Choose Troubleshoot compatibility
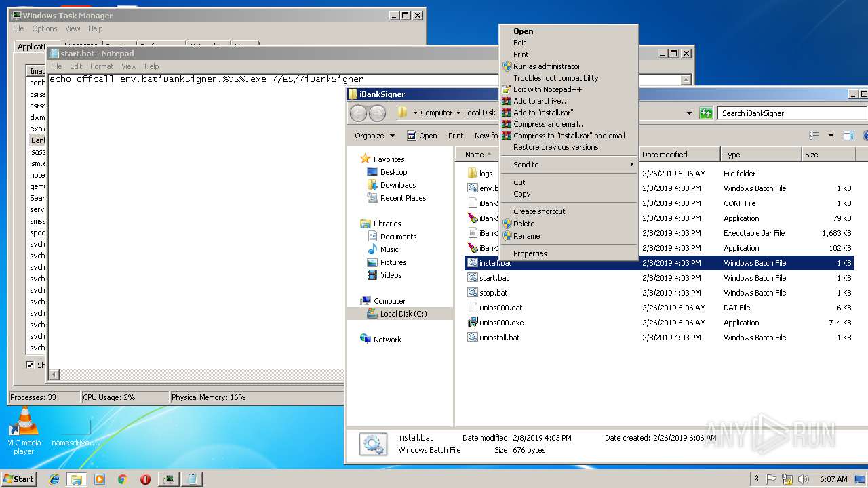868x488 pixels. (x=568, y=78)
